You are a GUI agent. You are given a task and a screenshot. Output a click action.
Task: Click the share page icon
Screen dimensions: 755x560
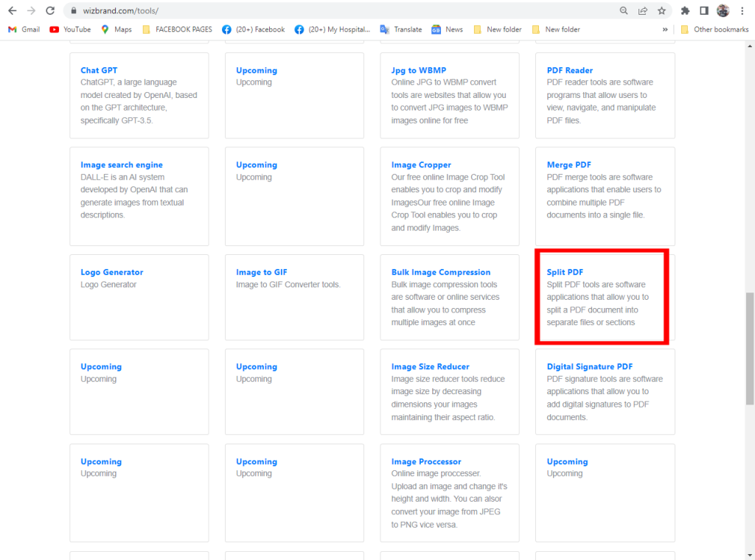(x=643, y=11)
